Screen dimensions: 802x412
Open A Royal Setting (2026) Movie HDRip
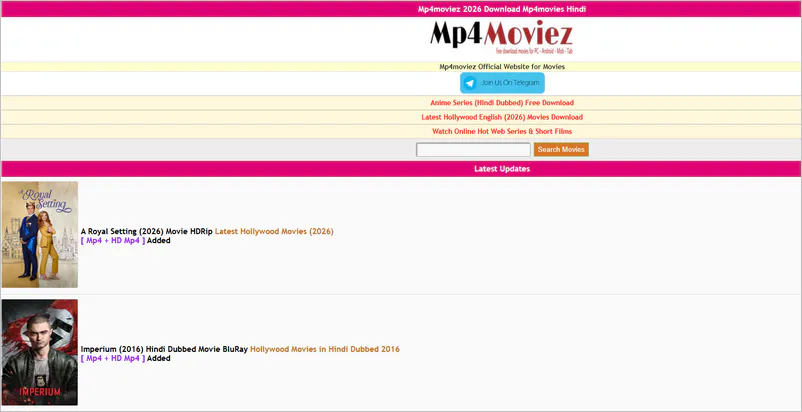(x=147, y=232)
